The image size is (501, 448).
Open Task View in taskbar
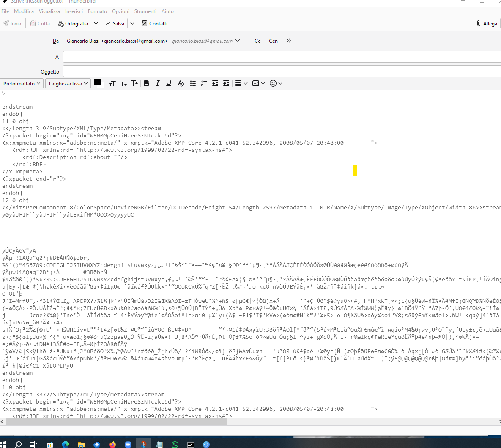coord(33,445)
